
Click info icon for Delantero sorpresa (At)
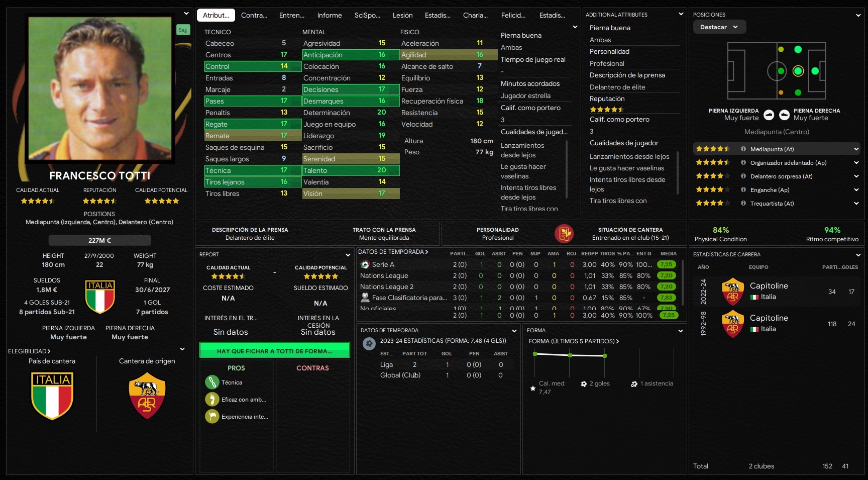tap(743, 176)
